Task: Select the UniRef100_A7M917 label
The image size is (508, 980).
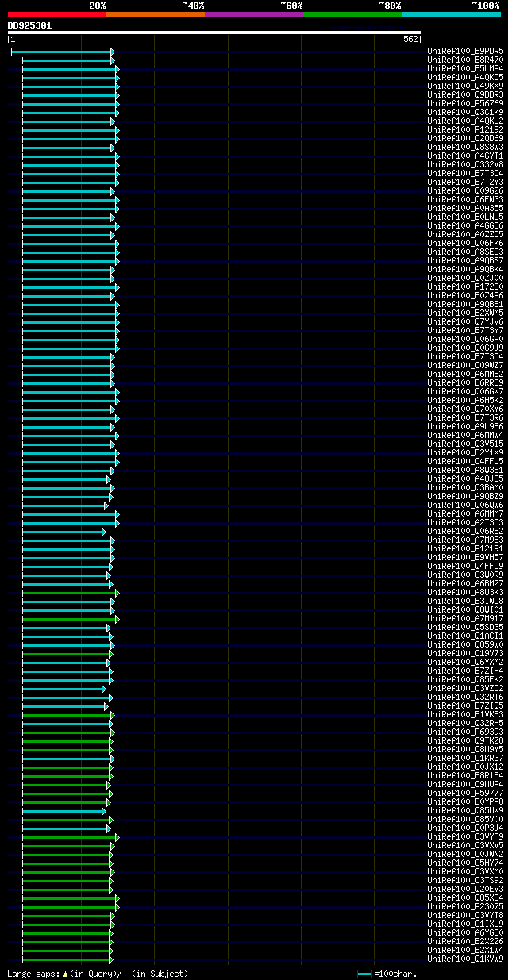Action: pos(465,618)
